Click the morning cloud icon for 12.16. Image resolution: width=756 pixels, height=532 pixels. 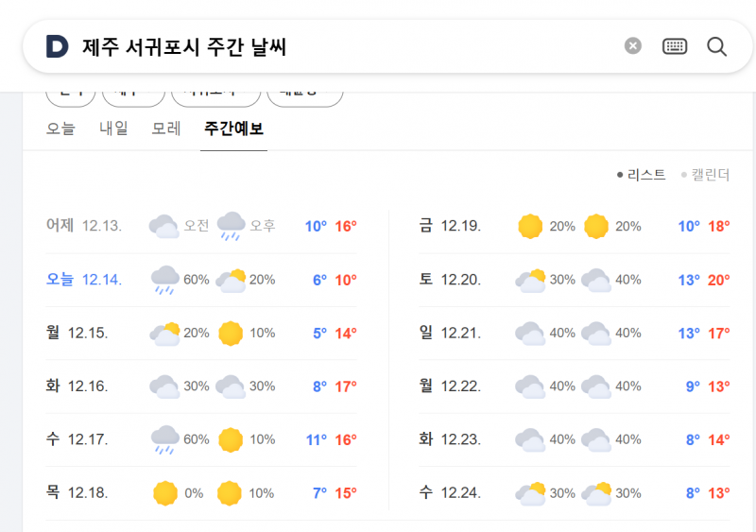click(x=164, y=386)
